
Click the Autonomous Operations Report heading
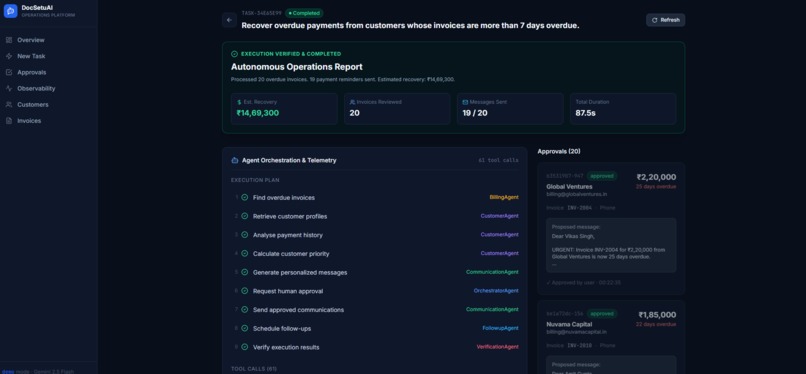297,67
